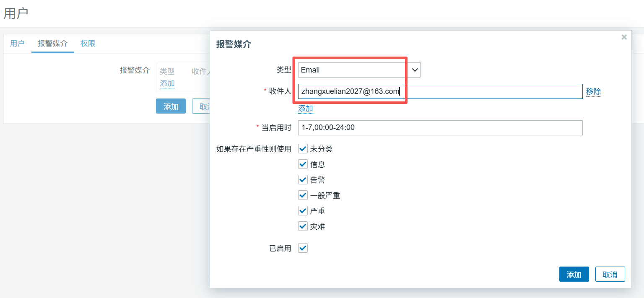644x298 pixels.
Task: Uncheck the 灾难 severity checkbox
Action: (x=303, y=226)
